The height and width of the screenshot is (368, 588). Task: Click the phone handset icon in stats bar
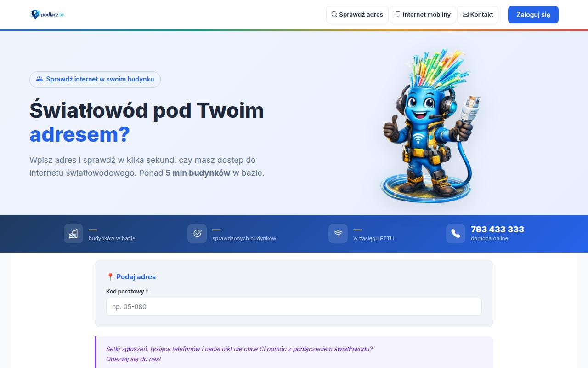click(455, 234)
